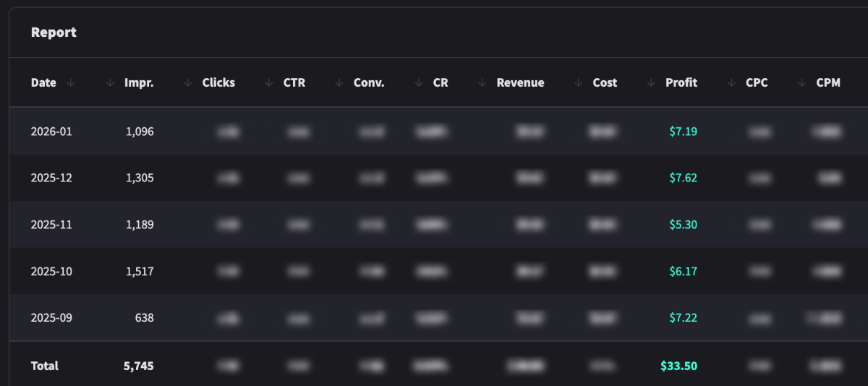This screenshot has width=868, height=386.
Task: Select the 2026-01 date row
Action: pyautogui.click(x=51, y=132)
